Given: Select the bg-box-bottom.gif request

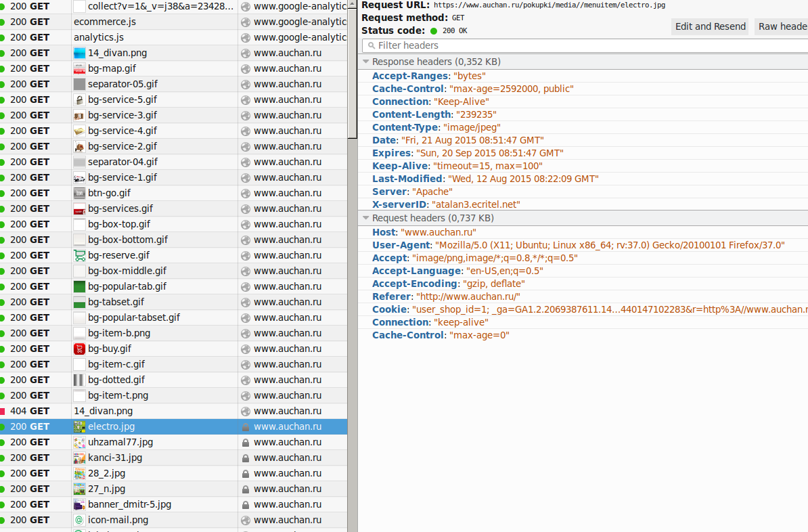Looking at the screenshot, I should [x=174, y=240].
